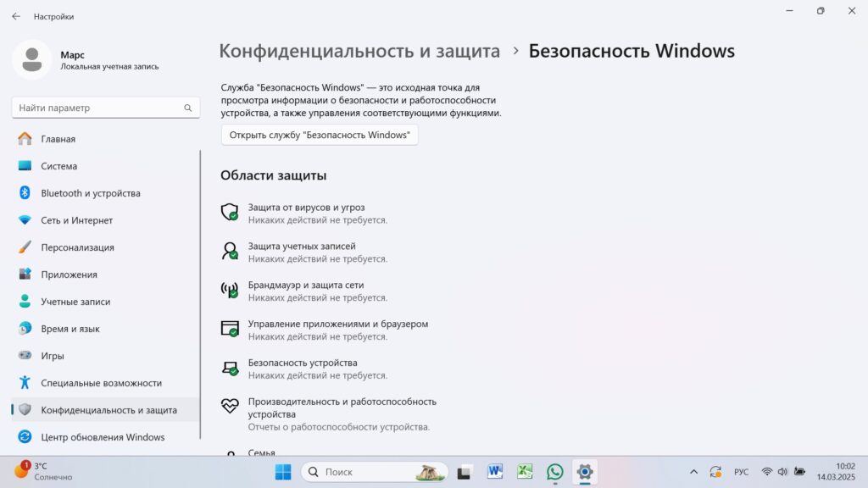Click the firewall network protection antenna icon
The image size is (868, 488).
click(230, 290)
